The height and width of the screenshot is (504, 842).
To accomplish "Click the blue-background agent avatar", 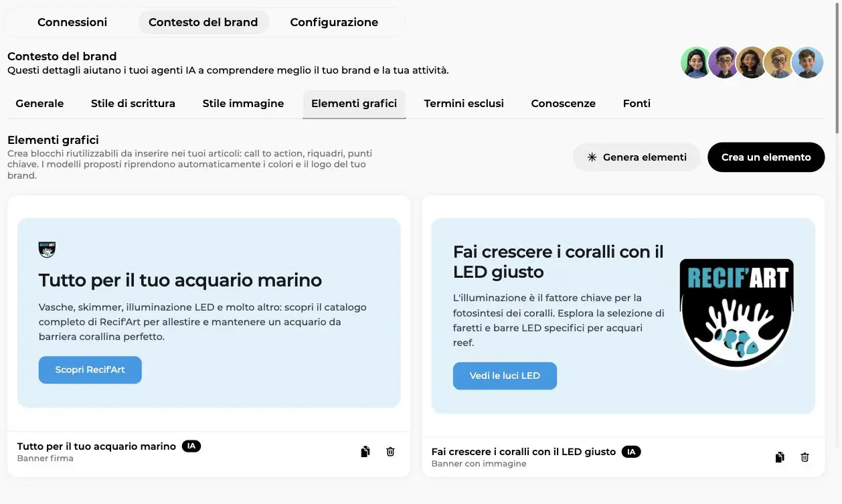I will pyautogui.click(x=807, y=62).
